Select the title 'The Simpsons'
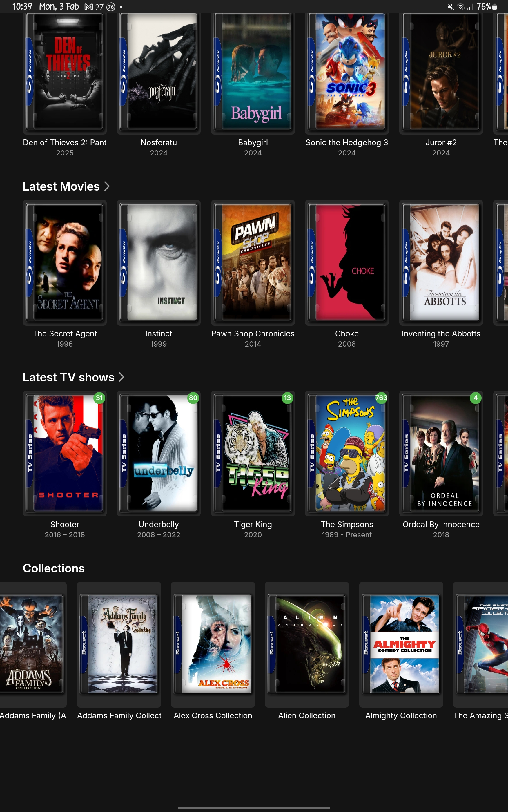508x812 pixels. tap(347, 524)
